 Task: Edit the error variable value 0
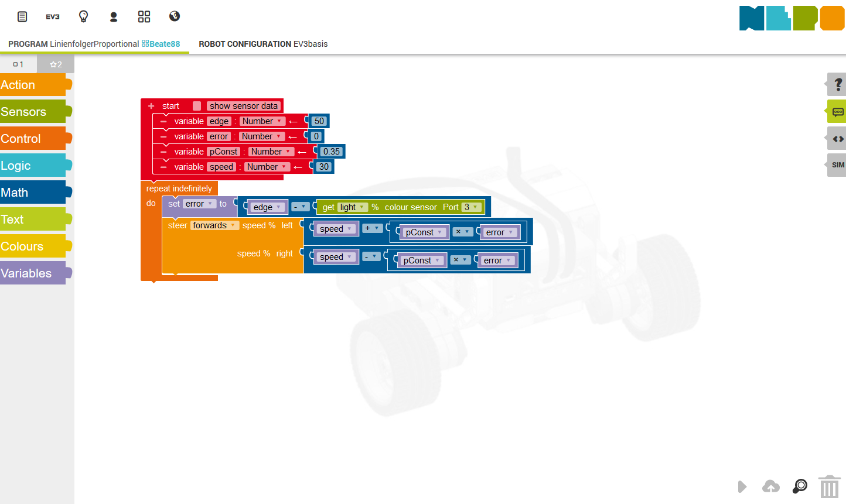(316, 136)
